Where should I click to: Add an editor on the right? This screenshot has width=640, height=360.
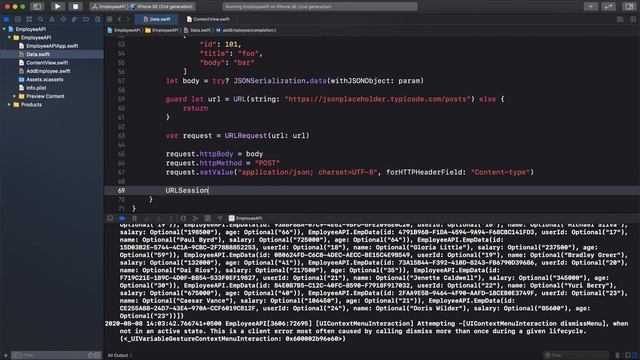click(x=633, y=19)
